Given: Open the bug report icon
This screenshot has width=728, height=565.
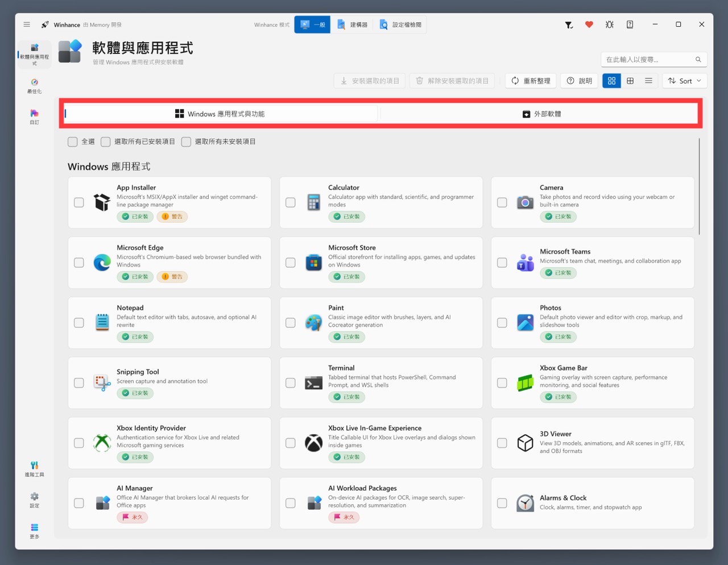Looking at the screenshot, I should [610, 24].
